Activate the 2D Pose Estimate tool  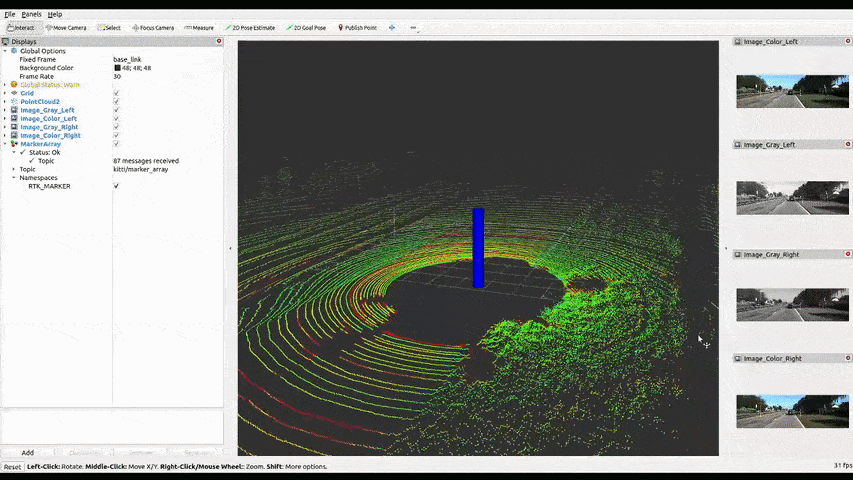point(250,27)
